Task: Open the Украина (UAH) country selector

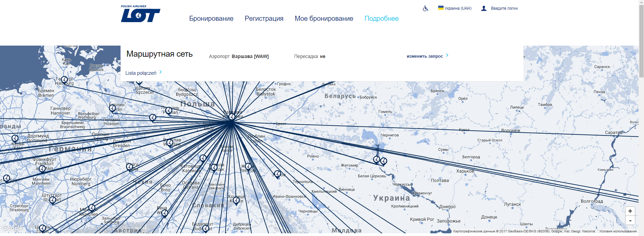Action: [x=455, y=8]
